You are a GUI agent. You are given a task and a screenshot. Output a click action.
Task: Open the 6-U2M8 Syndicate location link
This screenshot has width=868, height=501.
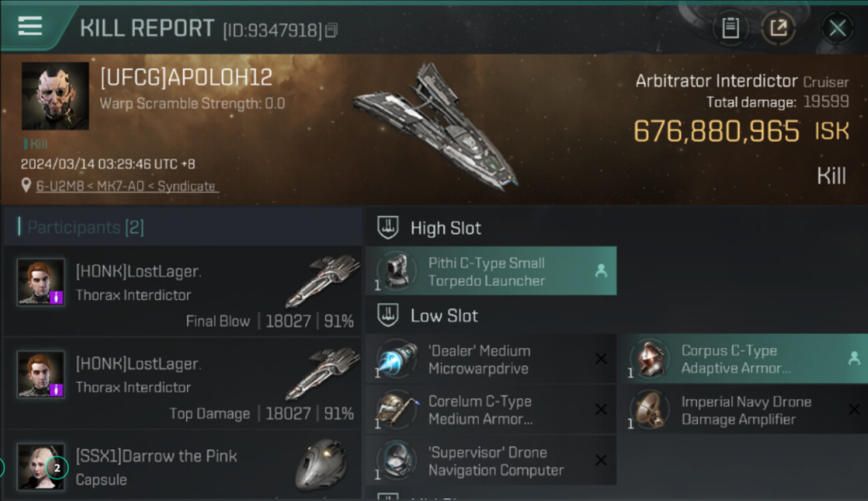[x=127, y=186]
